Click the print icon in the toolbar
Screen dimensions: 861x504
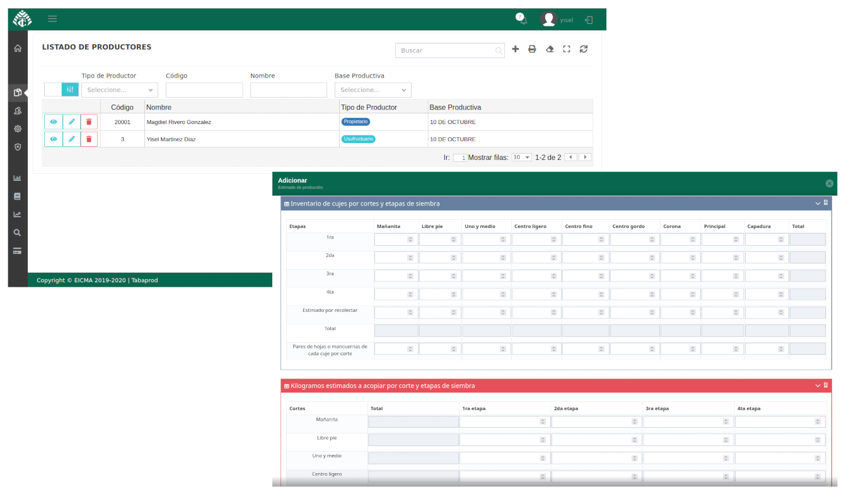(532, 49)
